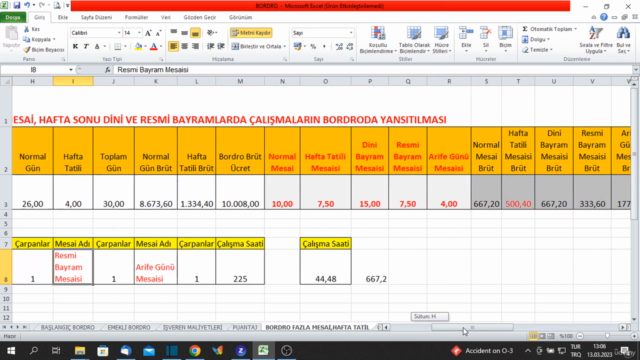Toggle bottom vertical alignment
The image size is (640, 360).
tap(196, 33)
